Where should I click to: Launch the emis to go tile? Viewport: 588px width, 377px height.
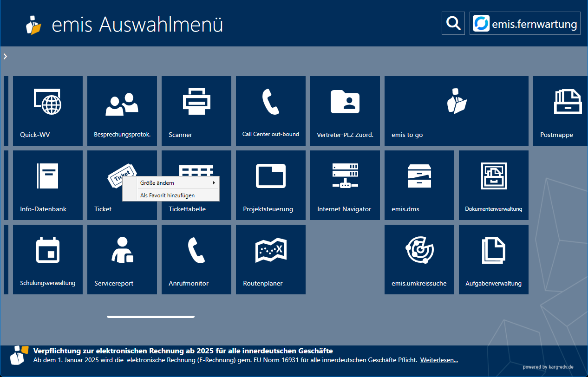coord(457,111)
